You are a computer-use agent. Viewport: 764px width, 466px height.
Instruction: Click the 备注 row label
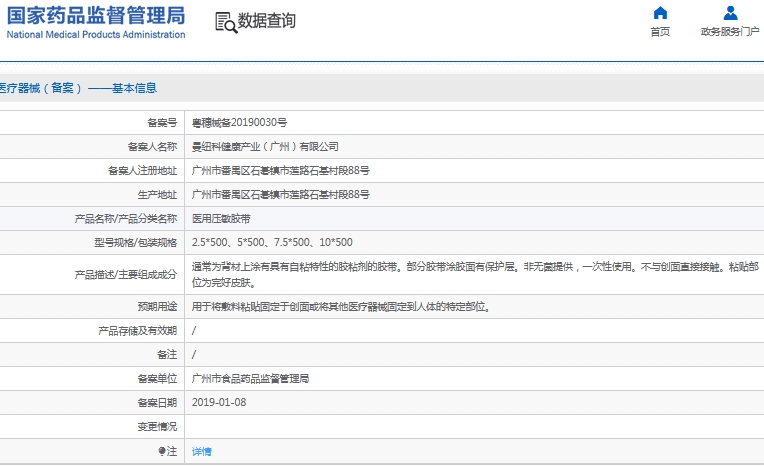pos(167,355)
